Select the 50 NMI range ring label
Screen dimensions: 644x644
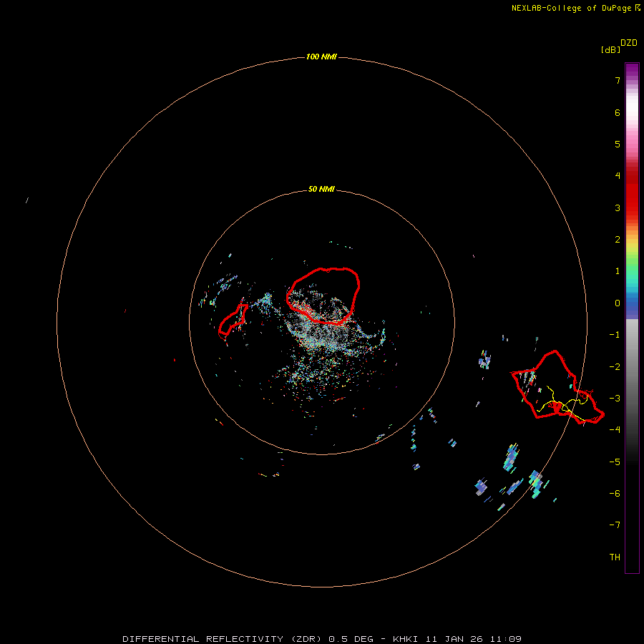(x=321, y=190)
